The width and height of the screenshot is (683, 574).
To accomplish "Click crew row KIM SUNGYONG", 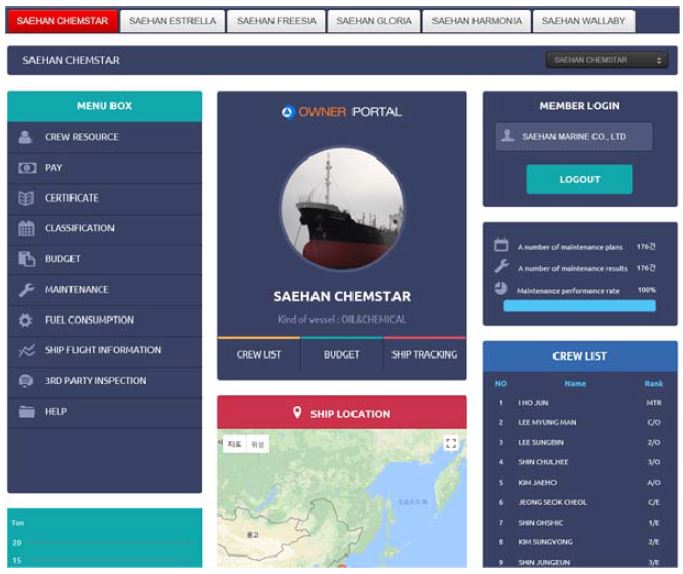I will point(580,542).
